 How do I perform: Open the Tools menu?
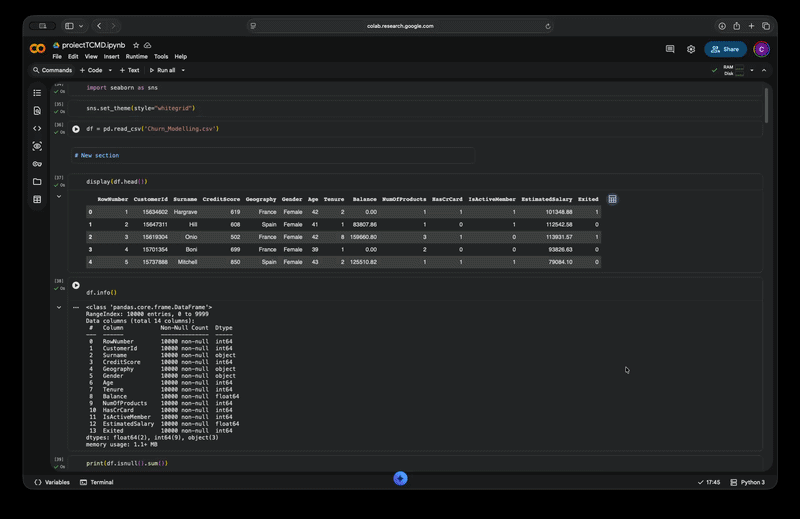tap(161, 57)
